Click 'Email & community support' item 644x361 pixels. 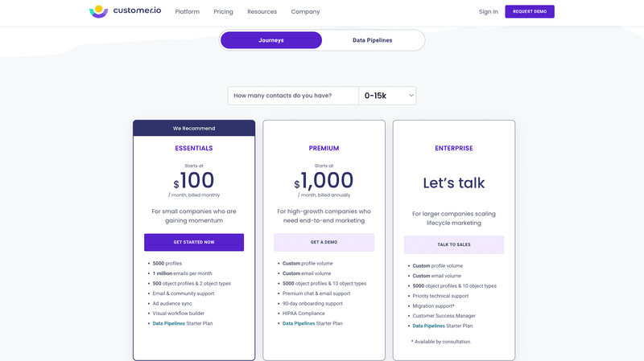coord(184,293)
